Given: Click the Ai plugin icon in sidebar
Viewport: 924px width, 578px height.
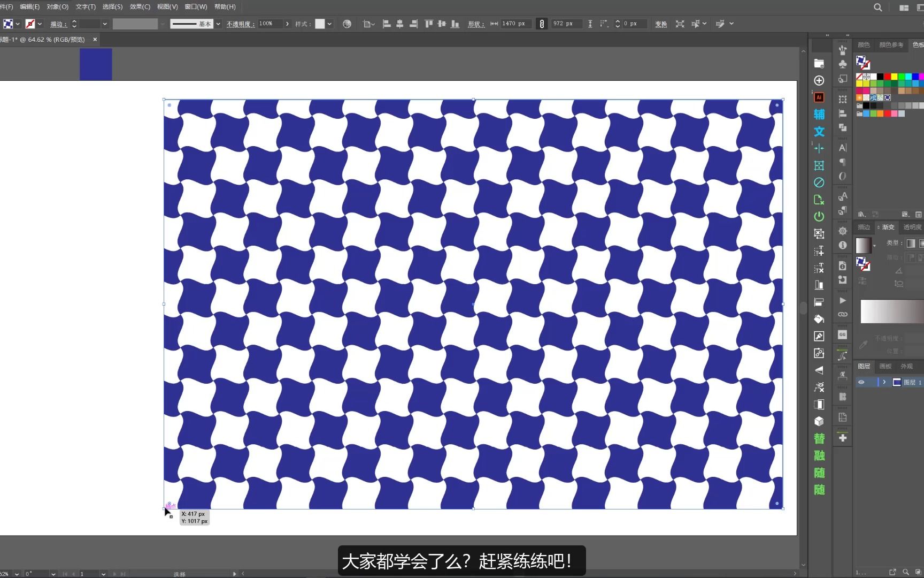Looking at the screenshot, I should [x=819, y=97].
